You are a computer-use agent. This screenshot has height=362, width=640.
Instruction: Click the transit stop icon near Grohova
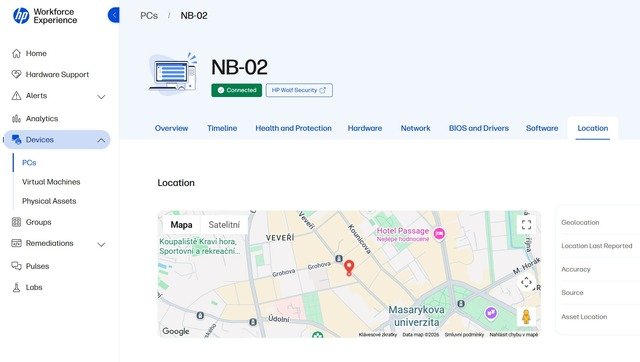tap(339, 258)
